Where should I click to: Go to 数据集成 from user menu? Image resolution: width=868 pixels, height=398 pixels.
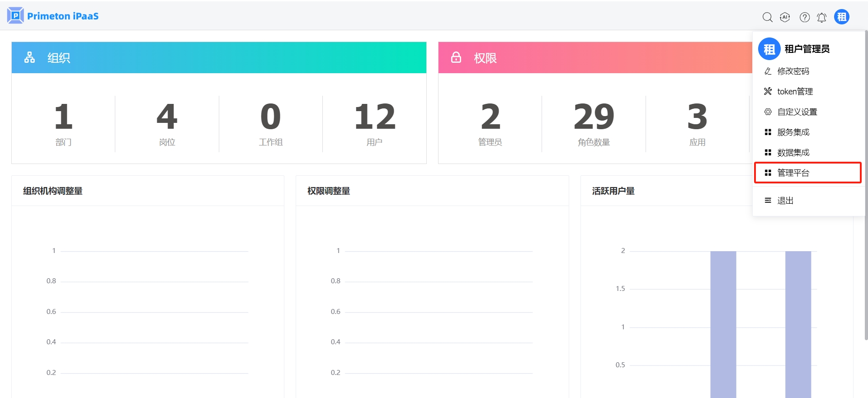[x=793, y=153]
